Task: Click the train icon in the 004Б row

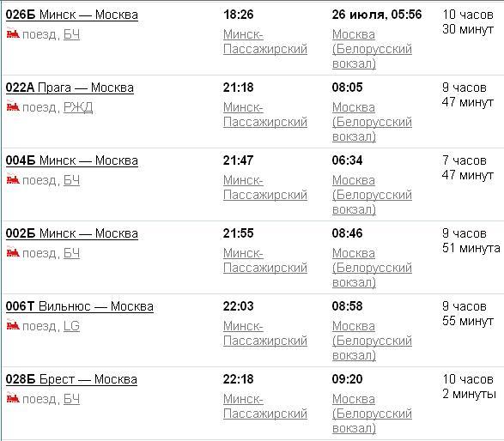Action: coord(13,179)
